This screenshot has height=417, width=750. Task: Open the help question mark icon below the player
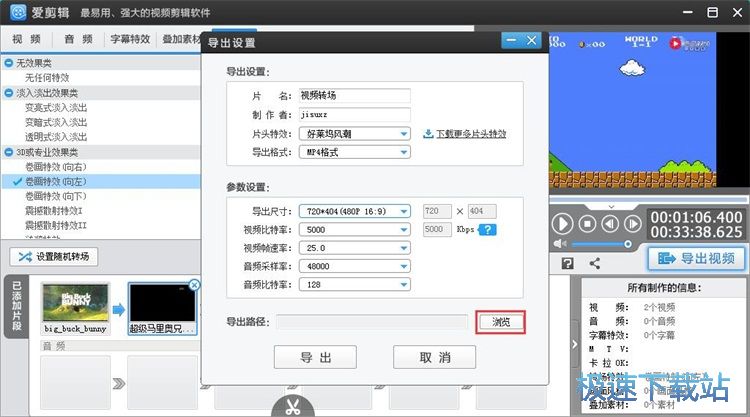tap(567, 263)
